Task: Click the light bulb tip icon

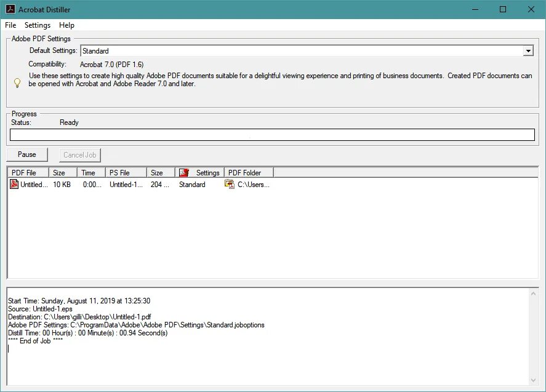Action: [17, 83]
